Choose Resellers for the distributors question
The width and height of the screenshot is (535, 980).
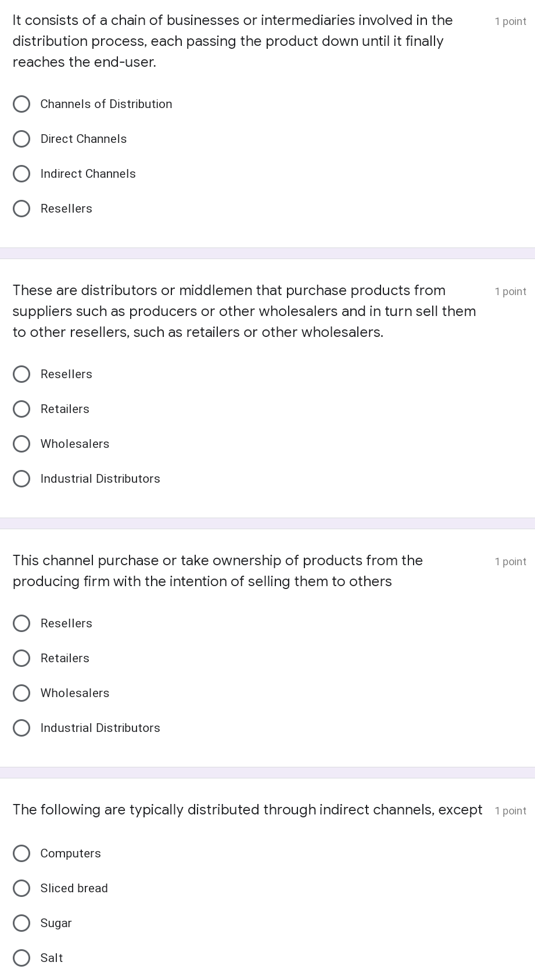[x=21, y=374]
